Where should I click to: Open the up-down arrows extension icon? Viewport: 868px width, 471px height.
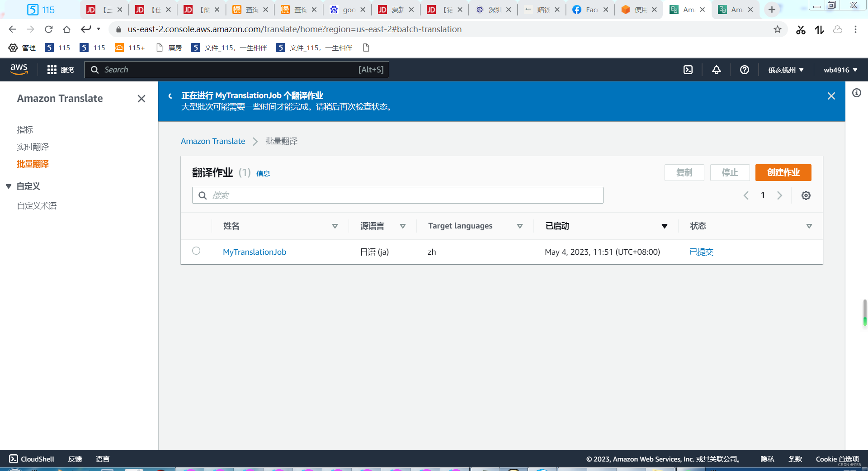coord(820,30)
